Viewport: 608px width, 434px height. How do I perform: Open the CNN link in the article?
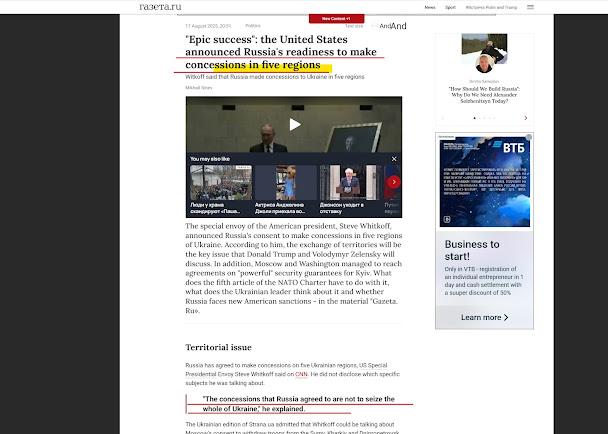pos(301,374)
